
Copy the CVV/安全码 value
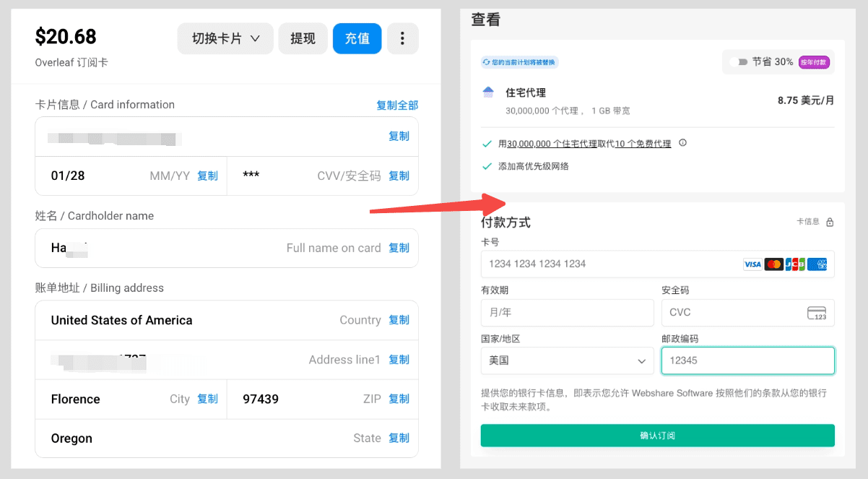click(399, 176)
